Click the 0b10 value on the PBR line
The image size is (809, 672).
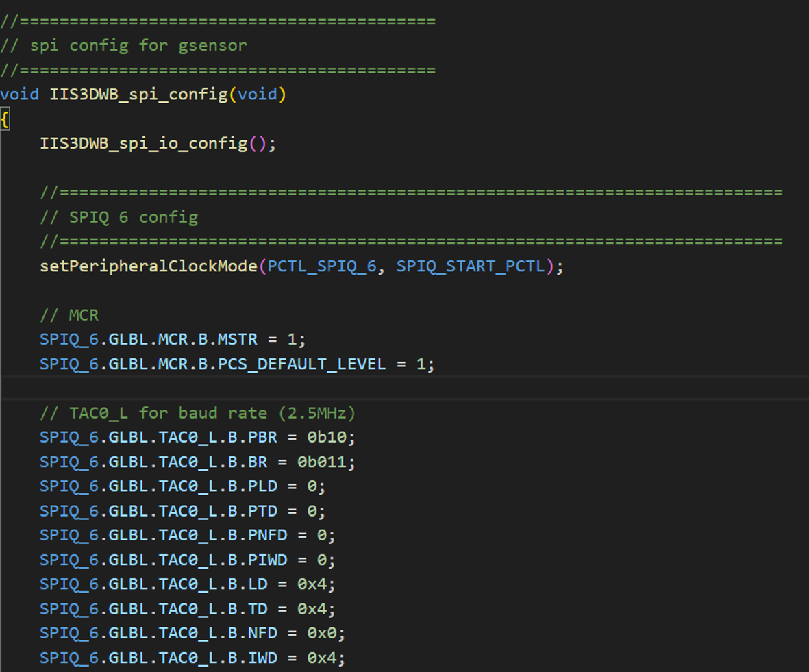[326, 437]
